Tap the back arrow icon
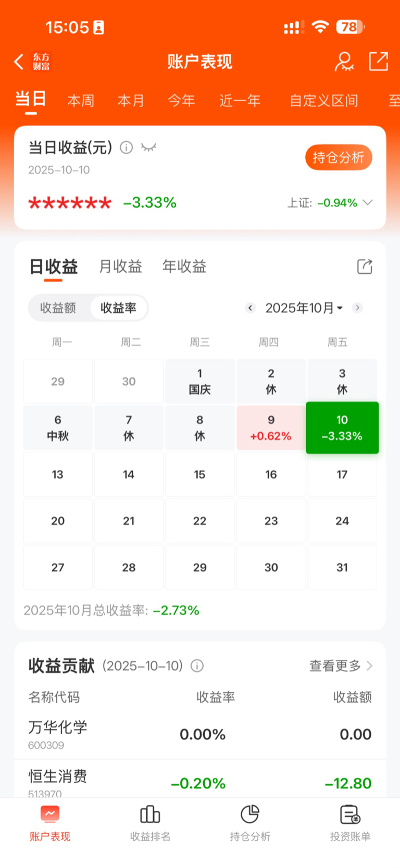 [x=19, y=62]
